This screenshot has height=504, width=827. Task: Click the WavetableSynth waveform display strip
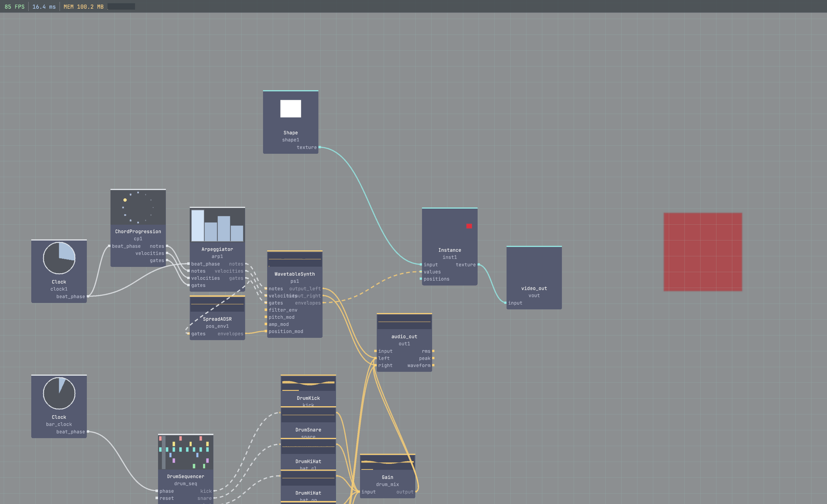click(x=295, y=259)
